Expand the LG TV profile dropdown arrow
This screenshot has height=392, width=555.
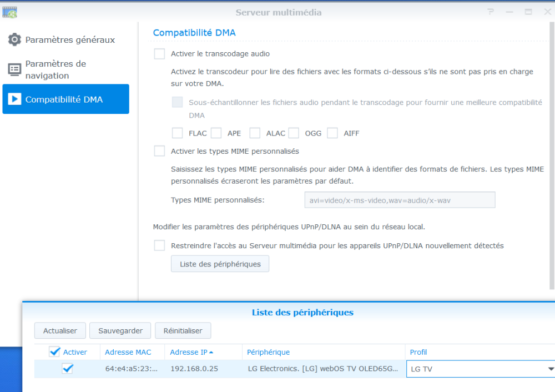551,369
